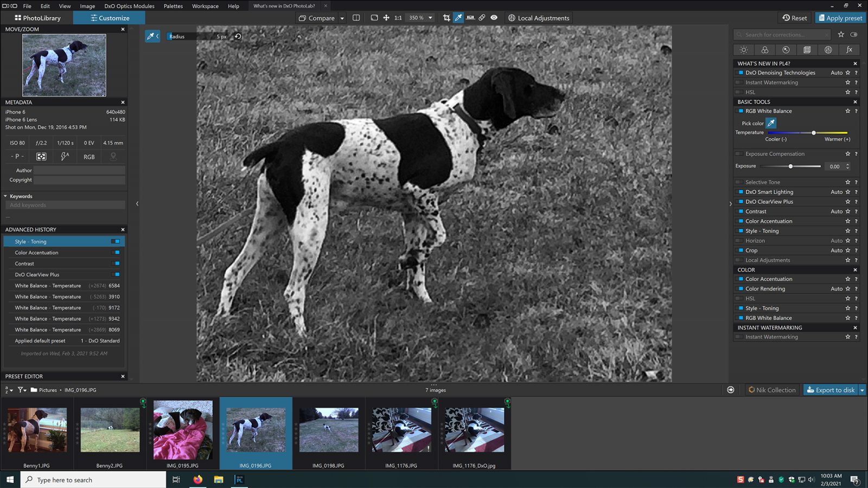Click the filter funnel icon in the filmstrip bar
The height and width of the screenshot is (488, 868).
pos(22,390)
